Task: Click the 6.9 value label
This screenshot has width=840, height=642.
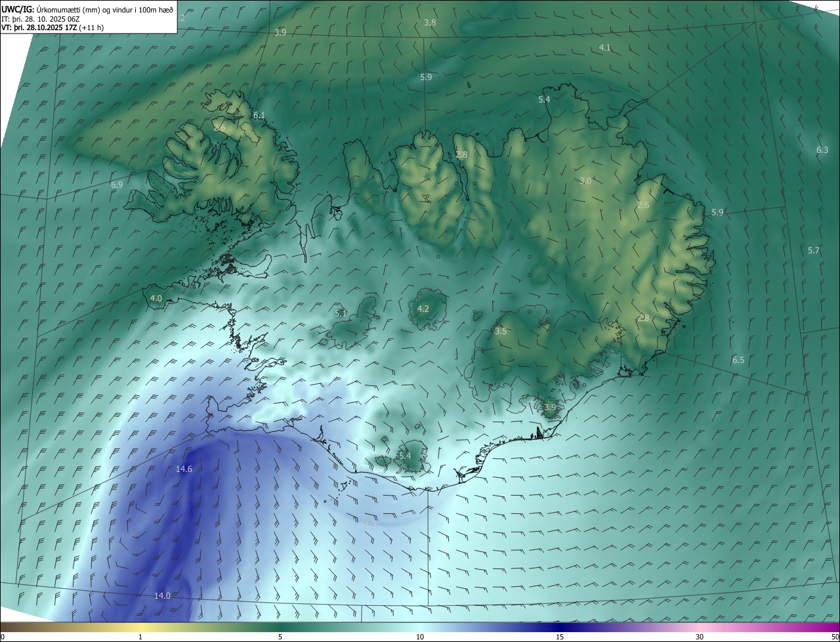Action: tap(117, 185)
